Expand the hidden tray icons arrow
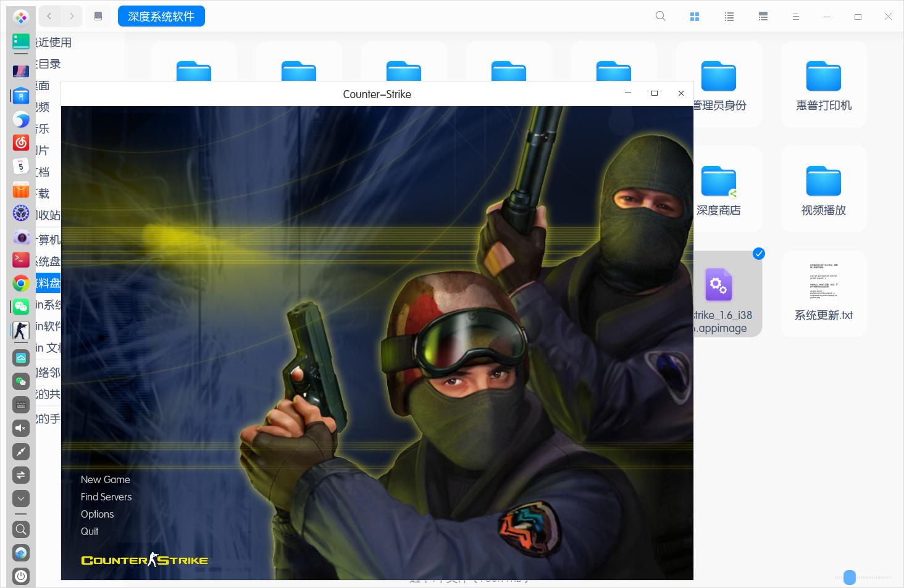904x588 pixels. 21,499
